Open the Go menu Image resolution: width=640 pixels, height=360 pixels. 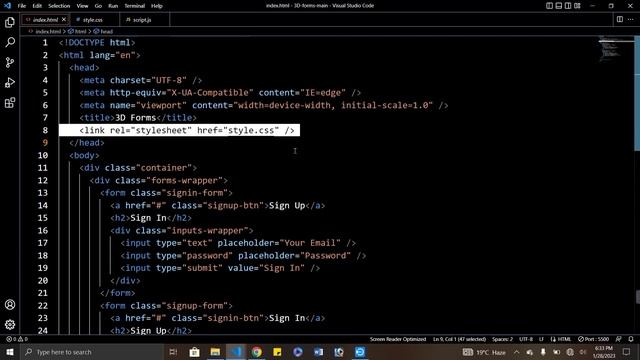[98, 6]
